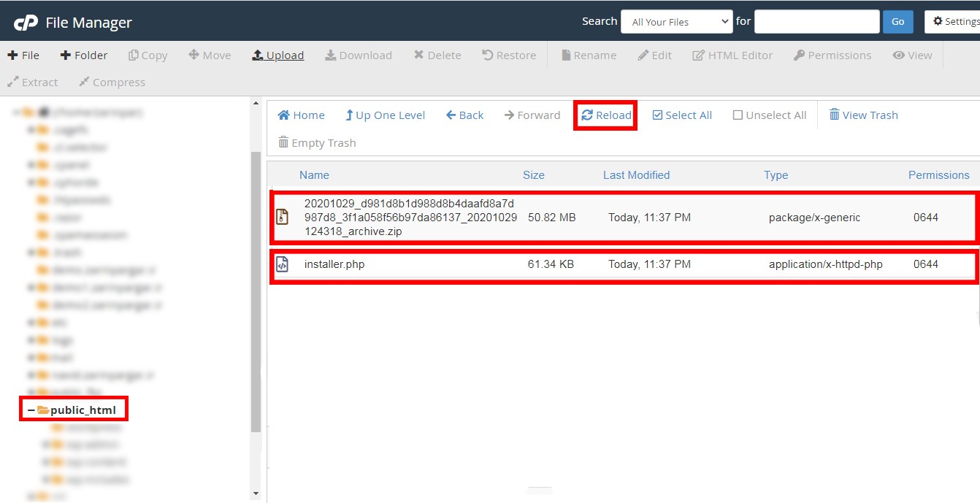Click the Compress toolbar button
The width and height of the screenshot is (980, 503).
pos(112,82)
